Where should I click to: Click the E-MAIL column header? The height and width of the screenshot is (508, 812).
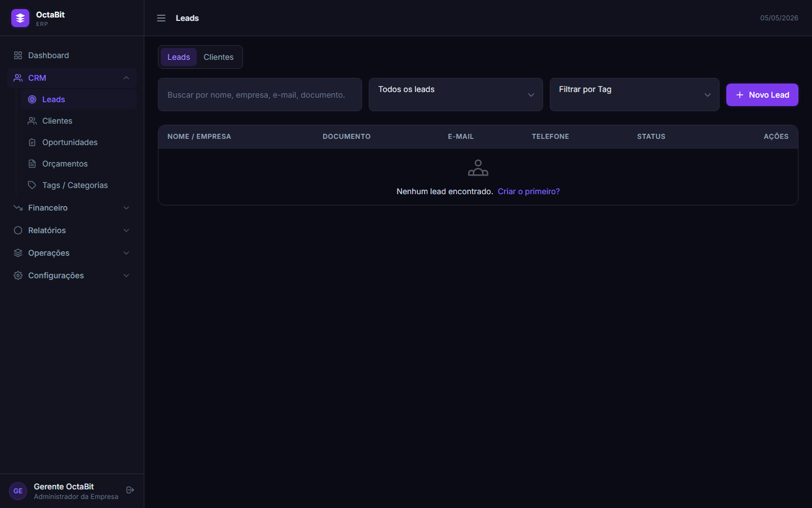click(461, 137)
